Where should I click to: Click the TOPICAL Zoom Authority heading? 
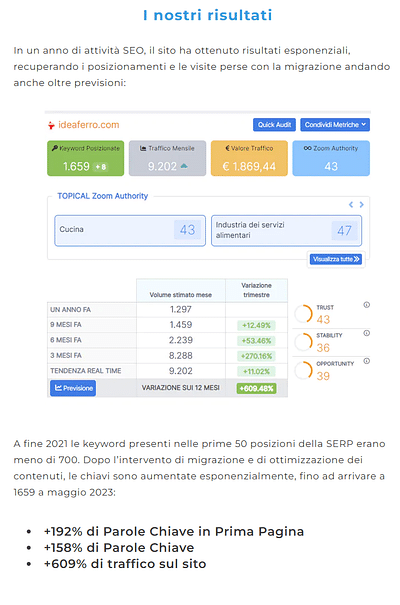(x=103, y=196)
